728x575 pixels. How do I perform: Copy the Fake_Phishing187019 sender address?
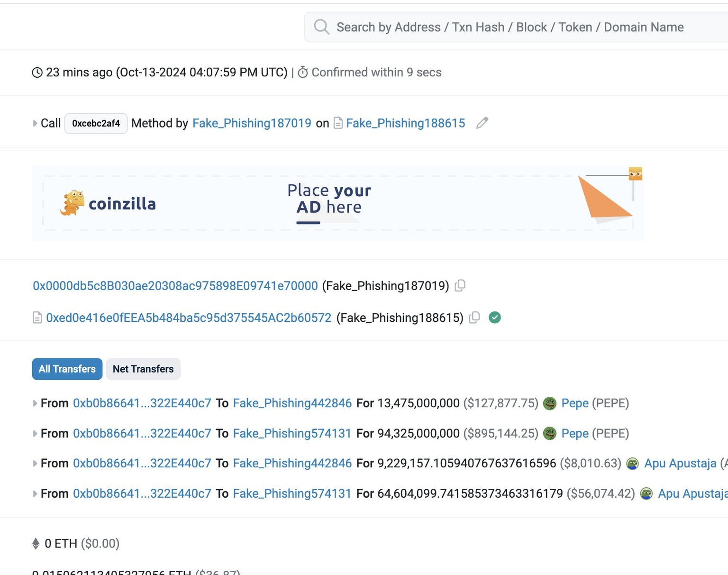tap(460, 286)
